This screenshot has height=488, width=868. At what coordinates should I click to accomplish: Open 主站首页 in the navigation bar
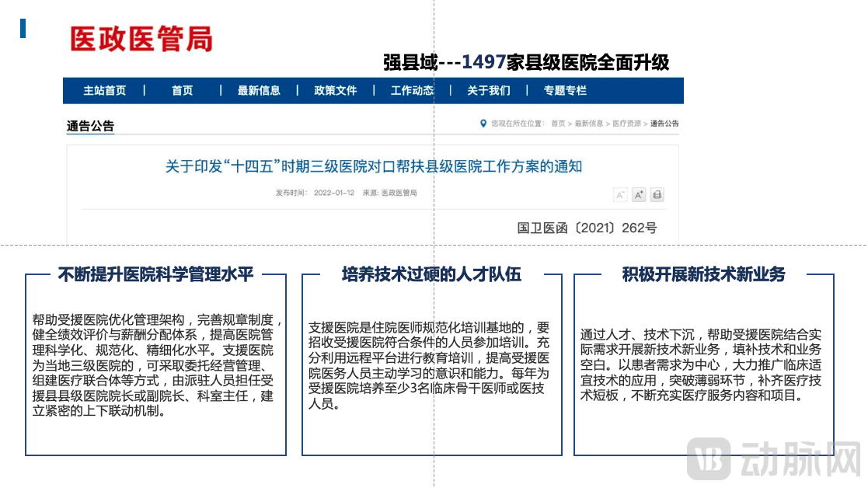pyautogui.click(x=105, y=91)
